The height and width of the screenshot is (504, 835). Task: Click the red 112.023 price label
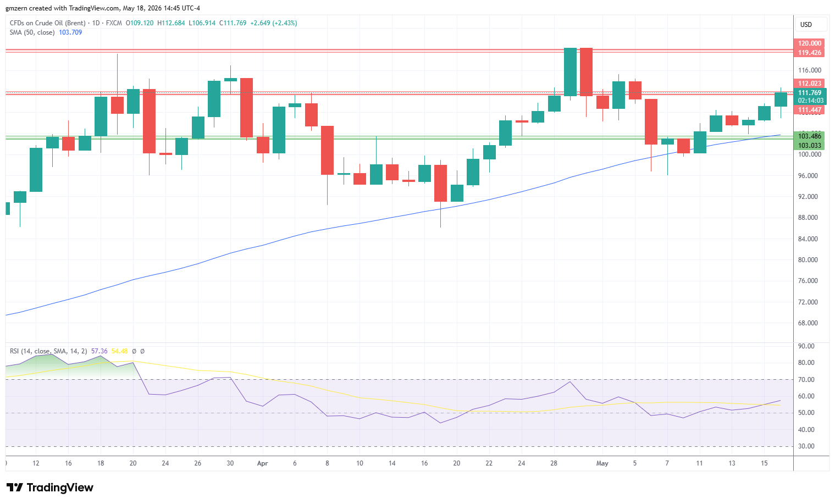click(x=810, y=84)
